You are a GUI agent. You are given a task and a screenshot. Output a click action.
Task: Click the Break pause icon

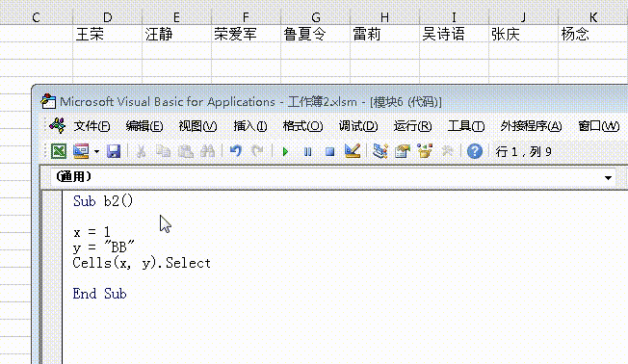307,152
